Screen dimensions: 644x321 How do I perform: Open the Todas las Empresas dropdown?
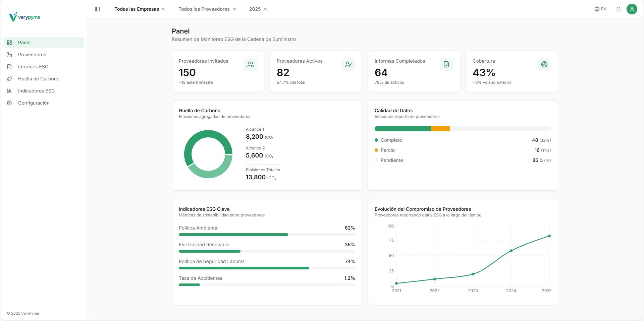tap(140, 9)
